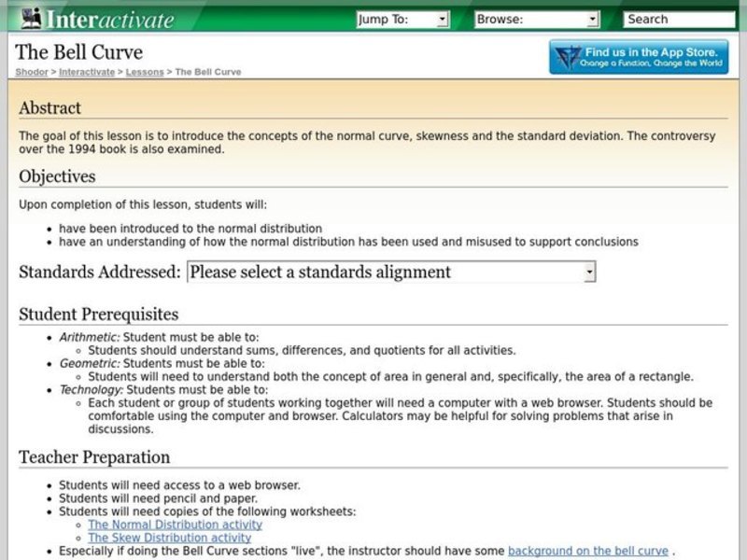Follow the Shodor breadcrumb link
747x560 pixels.
pos(31,71)
